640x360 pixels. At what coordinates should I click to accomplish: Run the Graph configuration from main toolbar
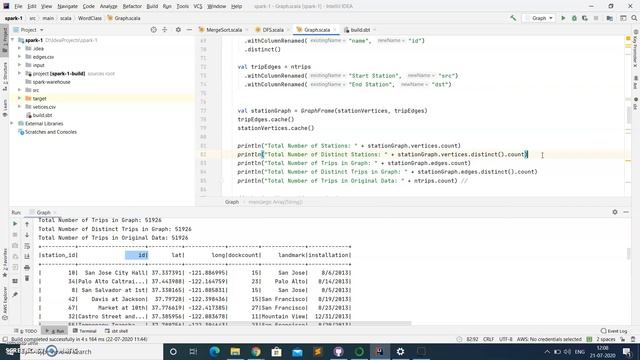(x=563, y=18)
